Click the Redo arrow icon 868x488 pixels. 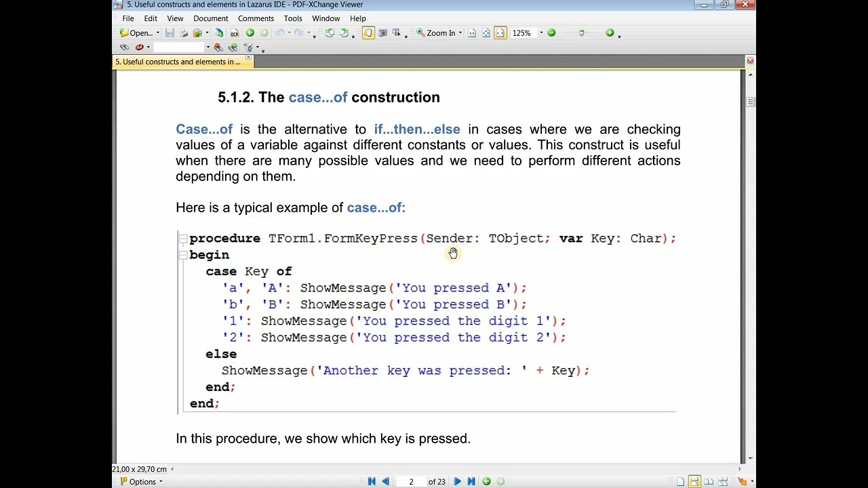pos(299,33)
